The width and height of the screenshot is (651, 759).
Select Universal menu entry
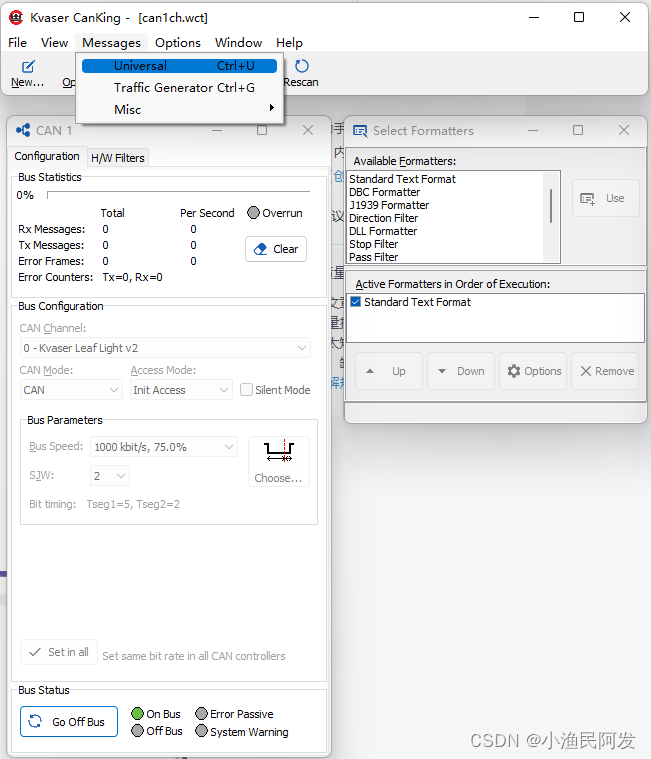(179, 66)
